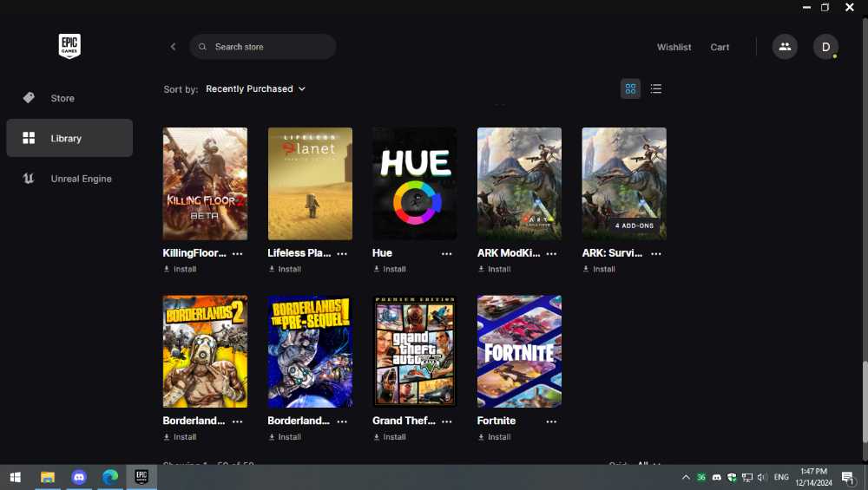Open File Explorer from taskbar
868x490 pixels.
coord(48,477)
